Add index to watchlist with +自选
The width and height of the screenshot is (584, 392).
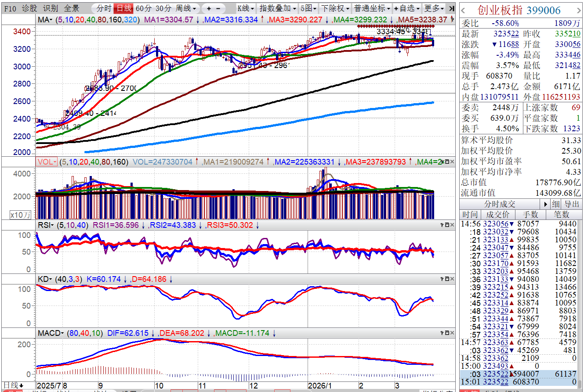(x=406, y=8)
